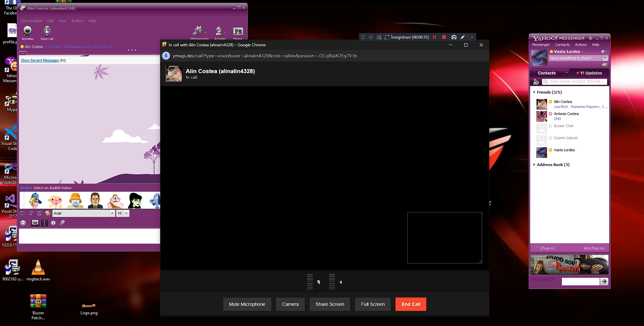644x326 pixels.
Task: Click the Y! insider icon beside Vasto Lordes
Action: click(x=603, y=52)
